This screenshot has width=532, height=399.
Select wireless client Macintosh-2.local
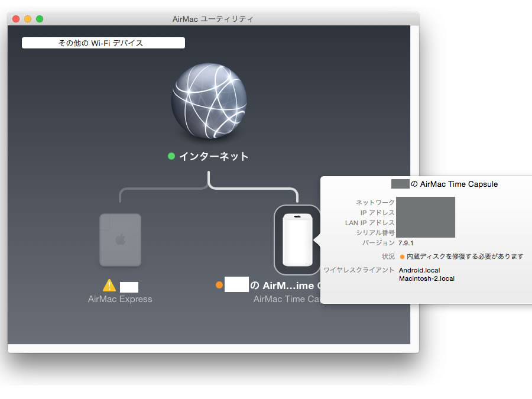click(x=427, y=278)
